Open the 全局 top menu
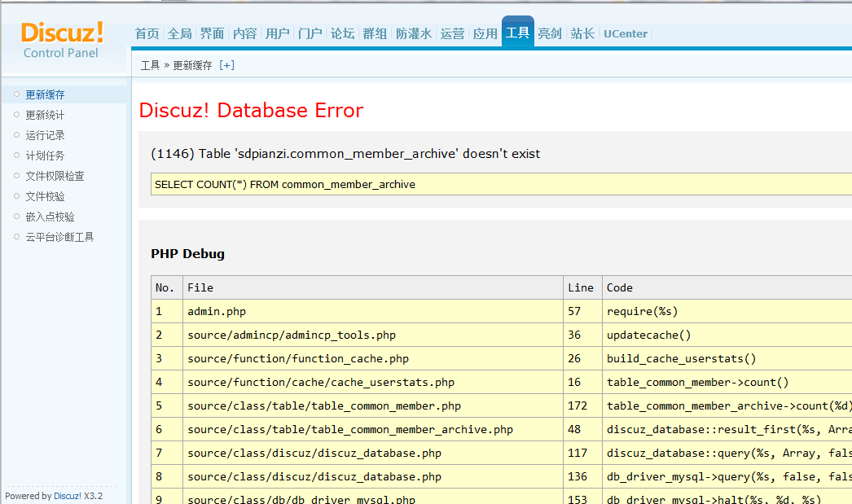 pyautogui.click(x=180, y=33)
